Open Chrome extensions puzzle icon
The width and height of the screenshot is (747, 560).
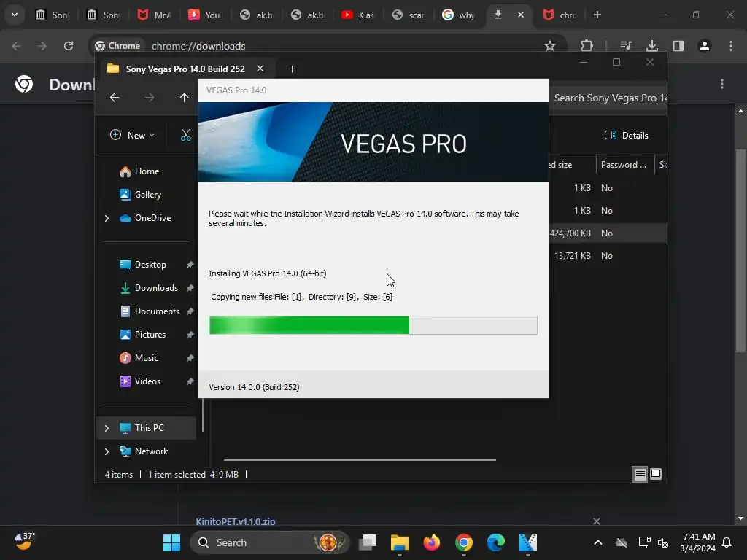tap(587, 46)
